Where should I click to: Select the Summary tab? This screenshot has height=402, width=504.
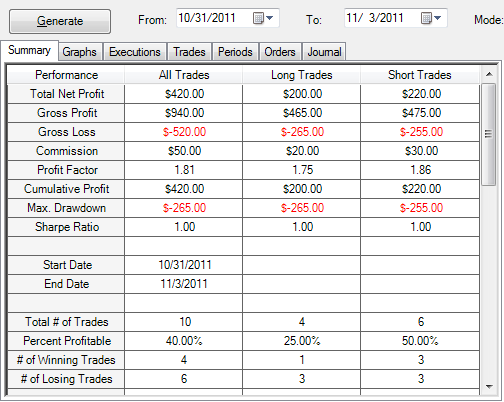pos(29,51)
